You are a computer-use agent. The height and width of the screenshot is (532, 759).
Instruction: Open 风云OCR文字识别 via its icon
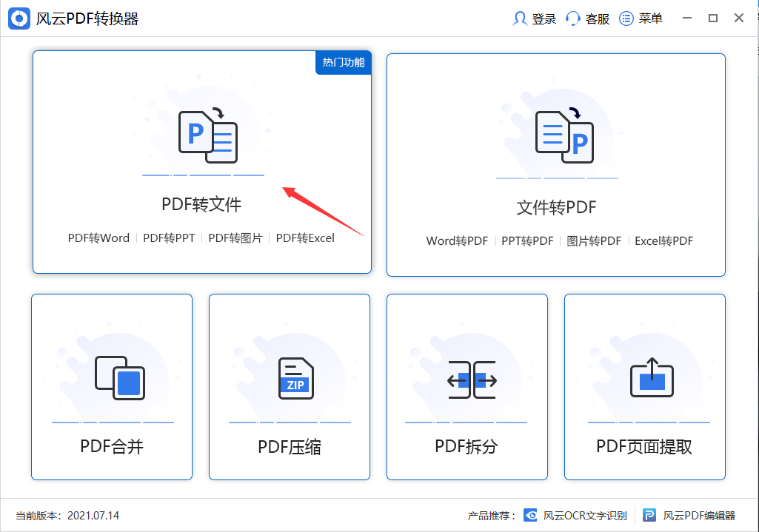pyautogui.click(x=530, y=515)
